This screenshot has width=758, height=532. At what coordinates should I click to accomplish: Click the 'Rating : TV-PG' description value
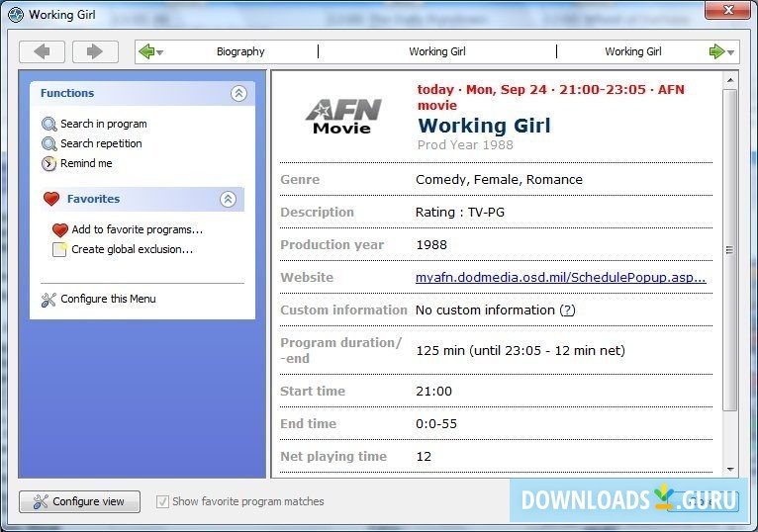pyautogui.click(x=460, y=213)
